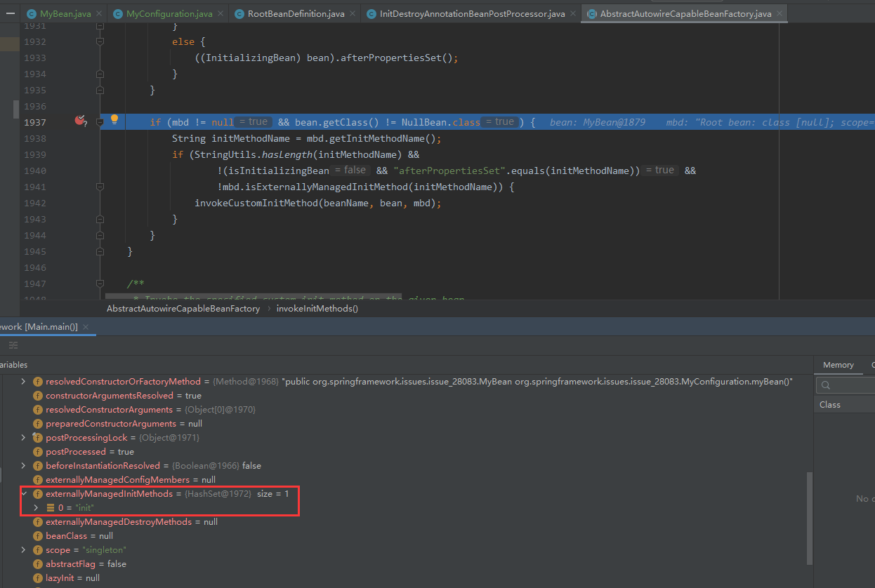Click the Class column header in Memory panel

coord(829,405)
